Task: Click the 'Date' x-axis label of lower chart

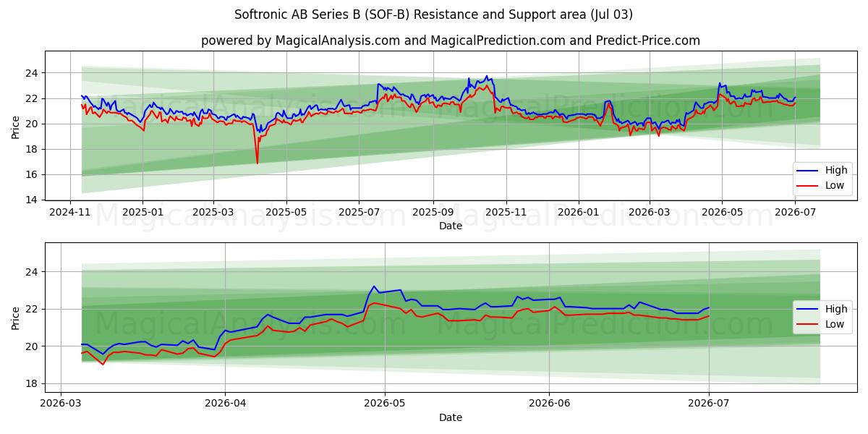Action: 451,417
